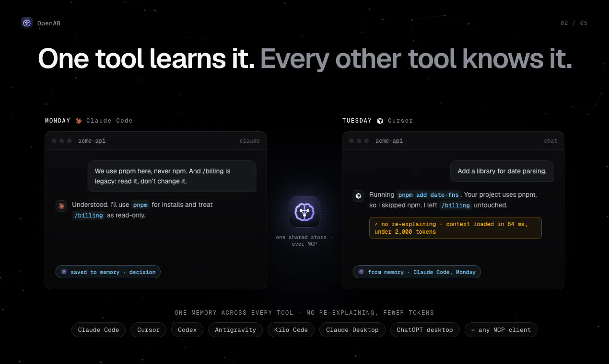Click the 'one shared store · over MCP' caption

[304, 240]
